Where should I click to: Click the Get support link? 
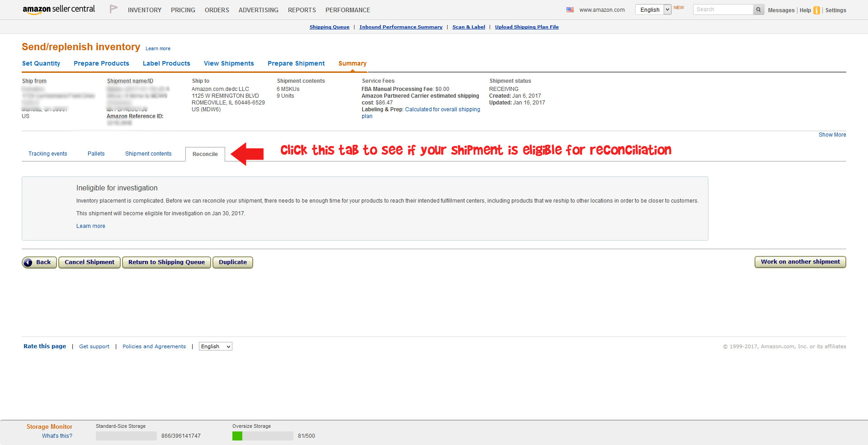tap(94, 346)
